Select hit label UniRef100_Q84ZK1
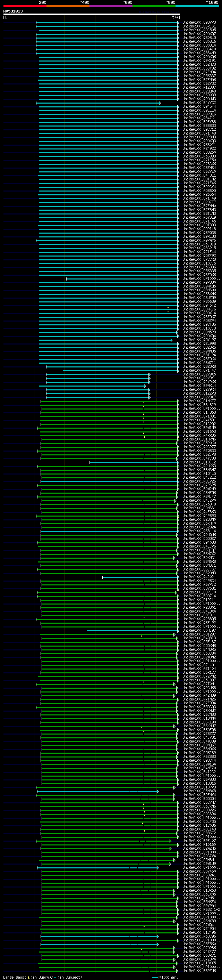This screenshot has height=980, width=222. [199, 118]
